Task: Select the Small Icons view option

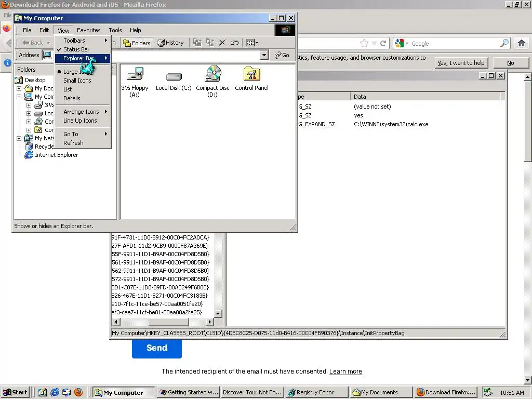Action: point(83,81)
